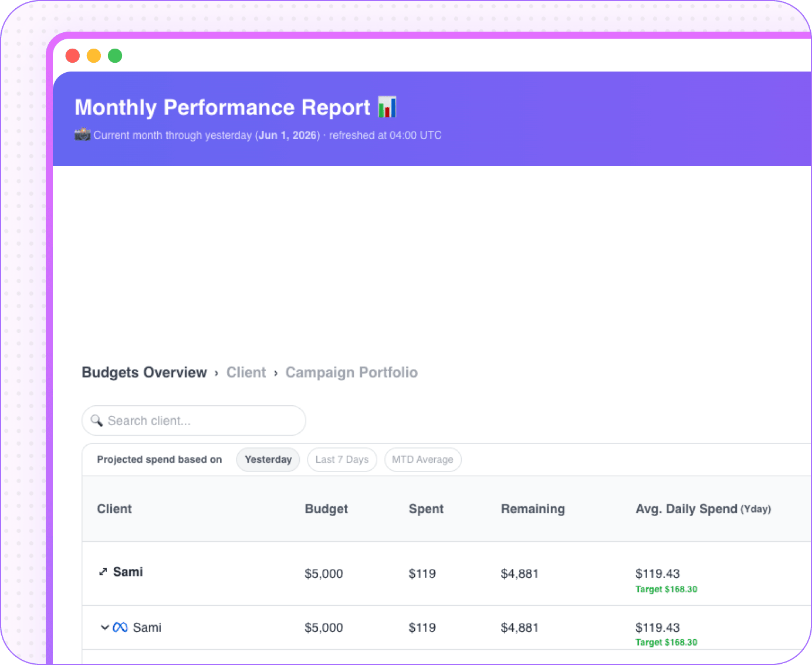Select the Yesterday projection option
The height and width of the screenshot is (665, 812).
[268, 460]
